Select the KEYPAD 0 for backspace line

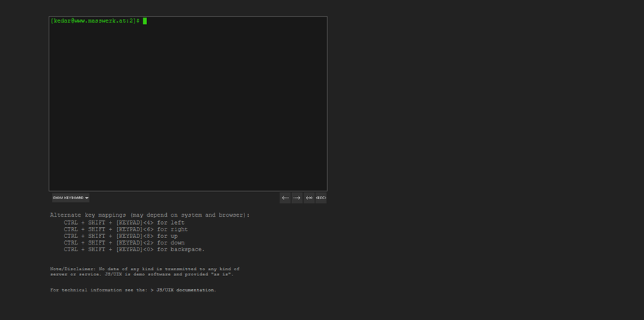coord(134,249)
